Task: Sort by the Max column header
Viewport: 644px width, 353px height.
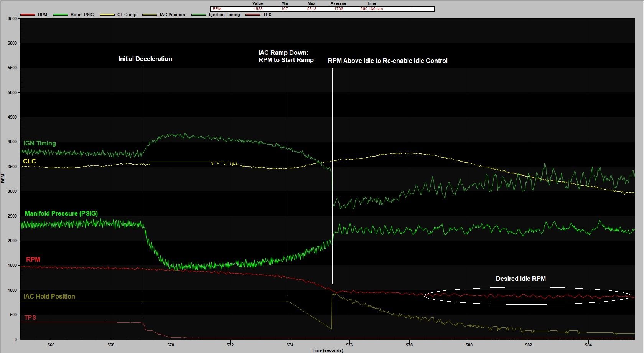Action: point(311,3)
